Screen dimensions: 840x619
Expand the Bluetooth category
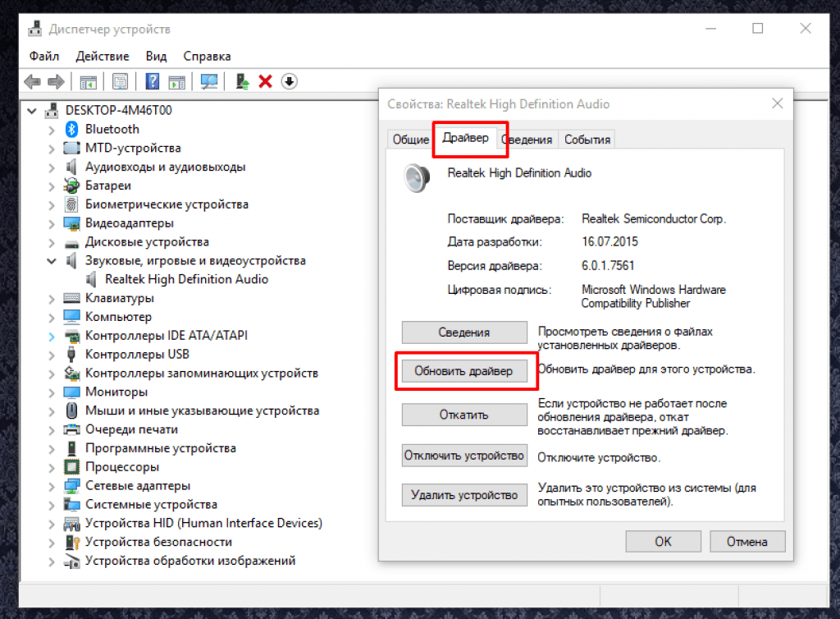point(52,130)
